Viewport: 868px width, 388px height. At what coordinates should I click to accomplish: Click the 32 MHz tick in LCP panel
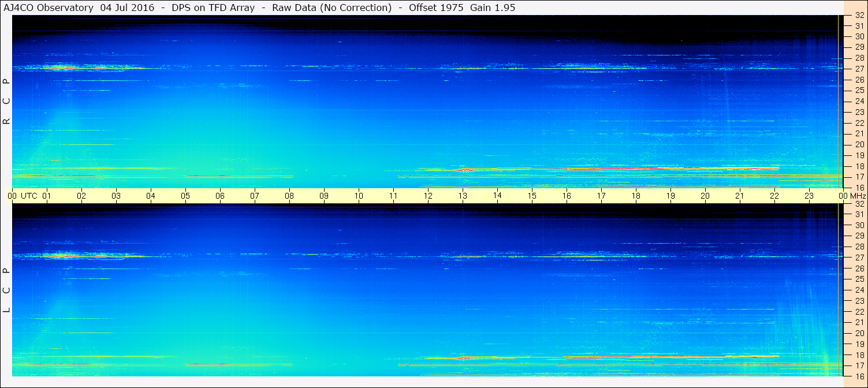(x=859, y=204)
